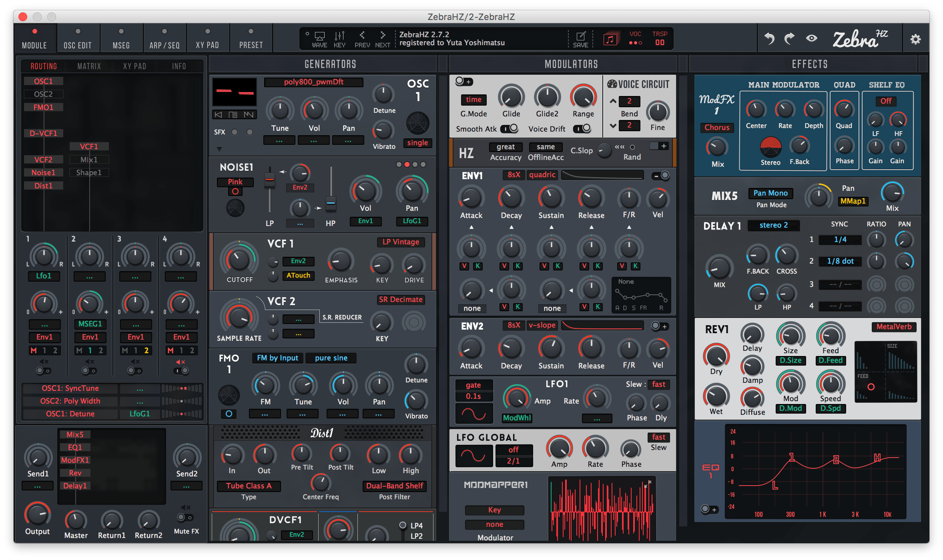The height and width of the screenshot is (560, 943).
Task: Toggle the glide mode switch above time
Action: coord(464,82)
